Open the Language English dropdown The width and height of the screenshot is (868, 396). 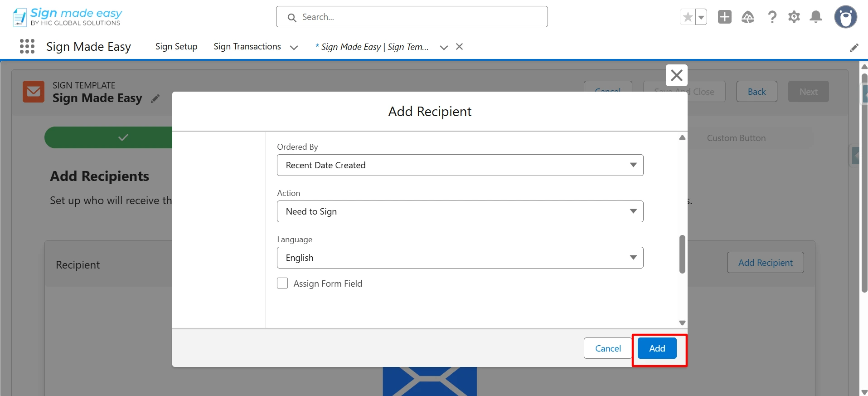pos(460,258)
